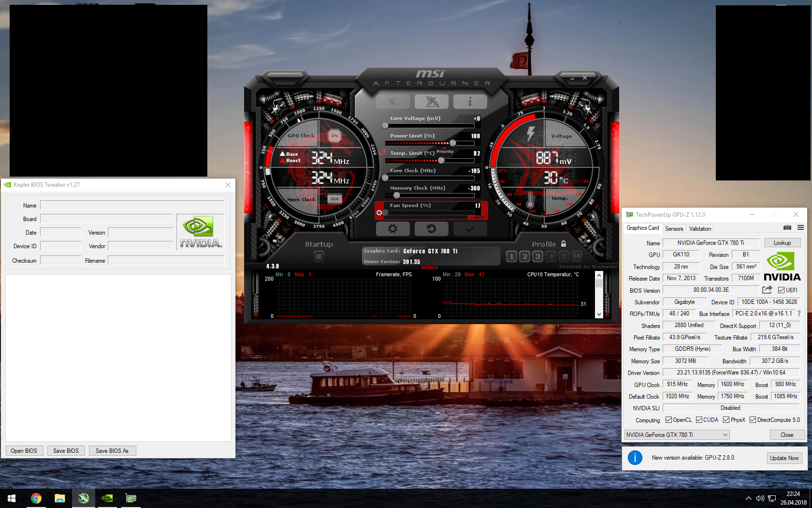The image size is (812, 508).
Task: Open the Kombustor K button in Afterburner
Action: 392,102
